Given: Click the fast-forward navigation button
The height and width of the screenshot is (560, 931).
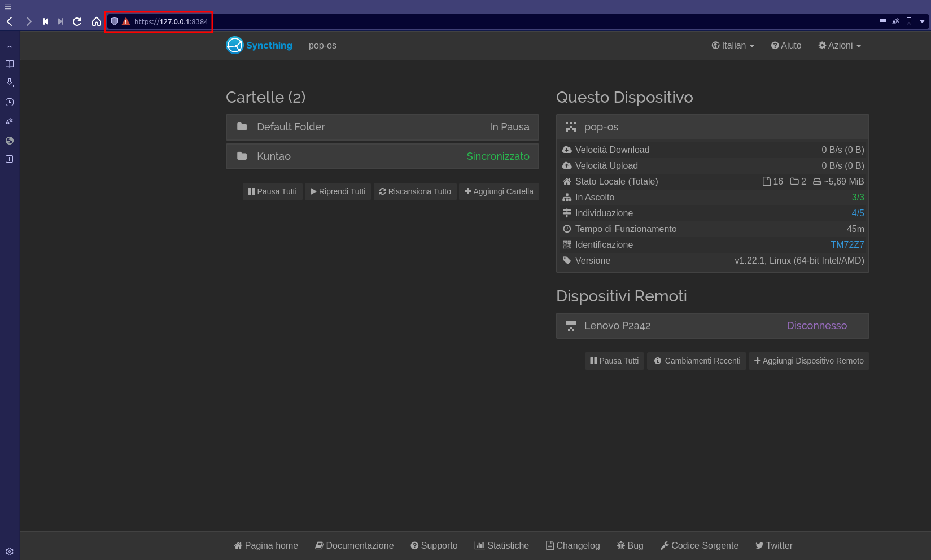Looking at the screenshot, I should 60,21.
